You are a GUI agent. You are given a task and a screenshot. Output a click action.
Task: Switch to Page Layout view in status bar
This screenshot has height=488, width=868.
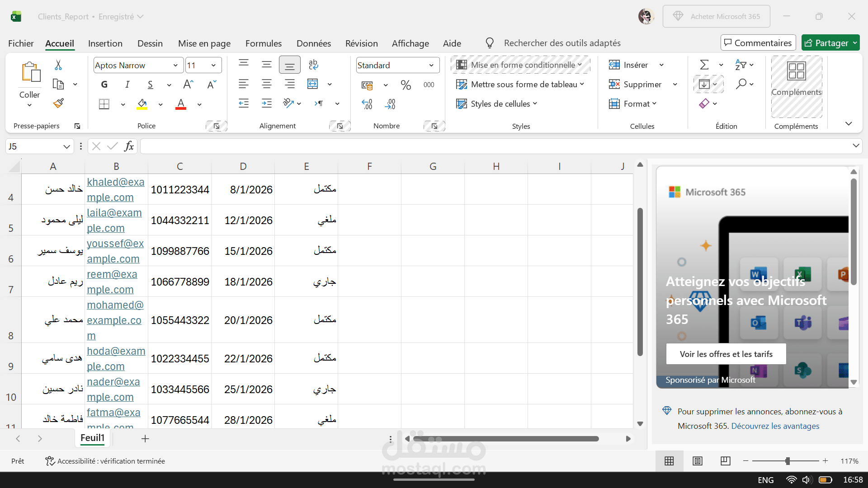pyautogui.click(x=698, y=461)
